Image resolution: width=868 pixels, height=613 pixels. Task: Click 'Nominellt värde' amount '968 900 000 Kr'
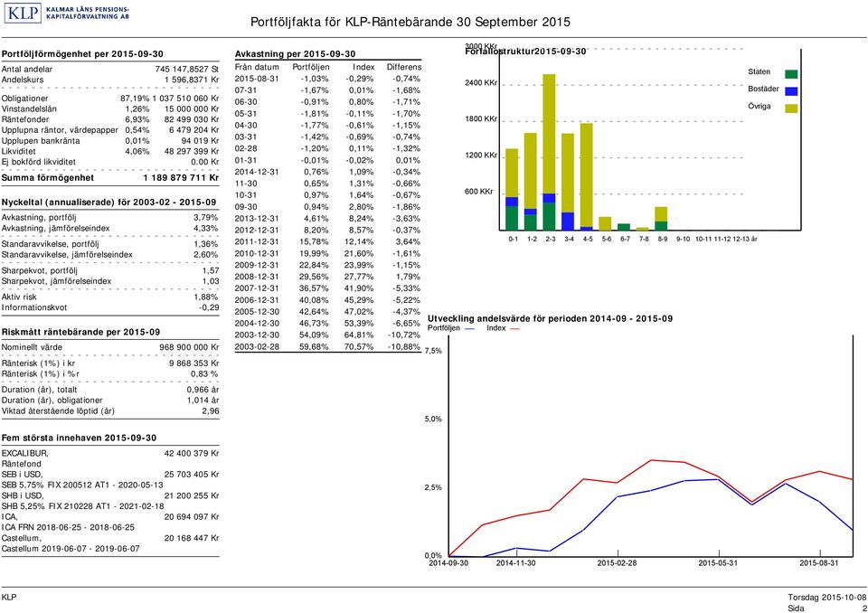pyautogui.click(x=189, y=347)
